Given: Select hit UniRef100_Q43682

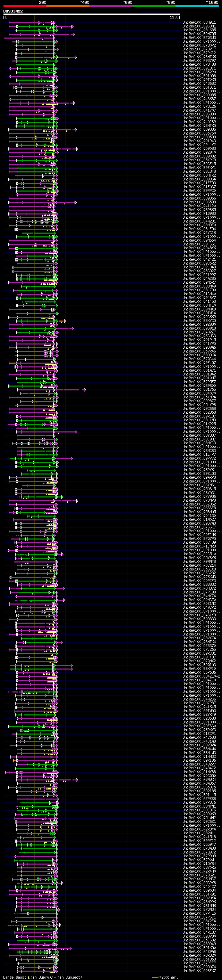Looking at the screenshot, I should 199,84.
